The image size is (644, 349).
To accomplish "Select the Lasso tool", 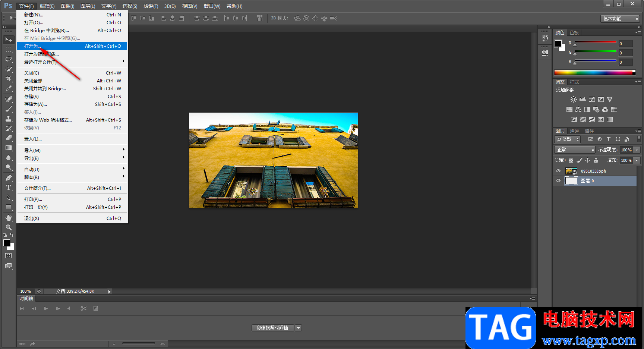I will pyautogui.click(x=8, y=59).
